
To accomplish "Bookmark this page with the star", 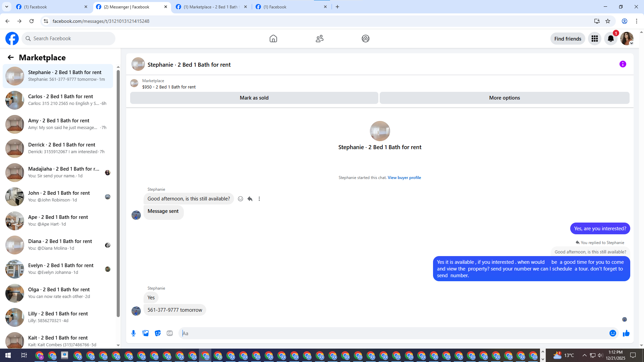I will 608,21.
